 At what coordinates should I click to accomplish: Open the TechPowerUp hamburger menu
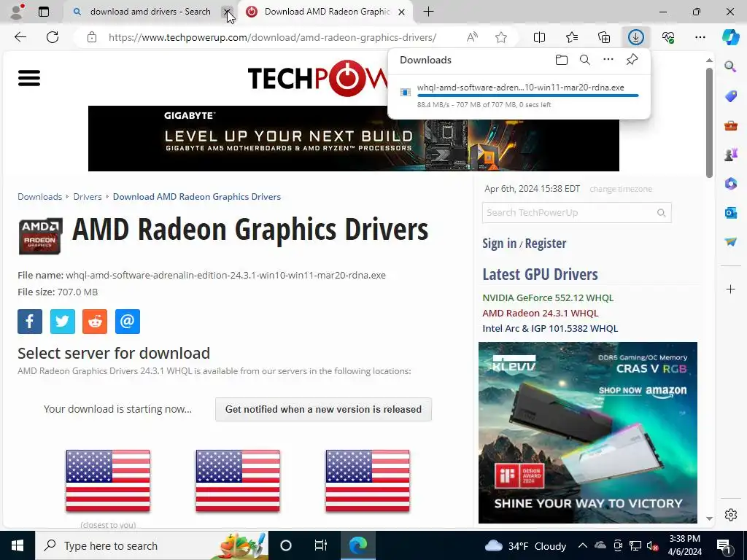29,78
